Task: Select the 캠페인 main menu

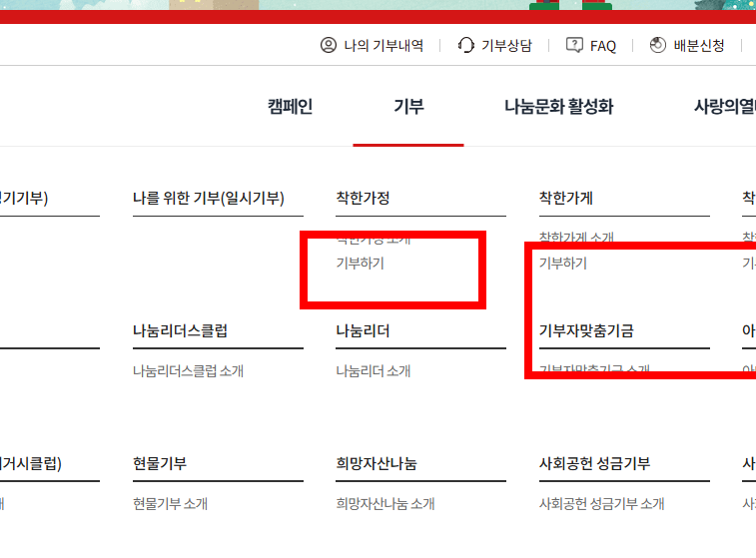Action: pyautogui.click(x=291, y=106)
